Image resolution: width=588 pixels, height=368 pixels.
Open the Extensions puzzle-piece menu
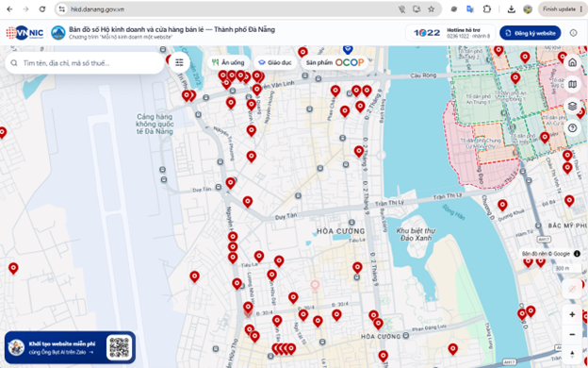coord(487,9)
